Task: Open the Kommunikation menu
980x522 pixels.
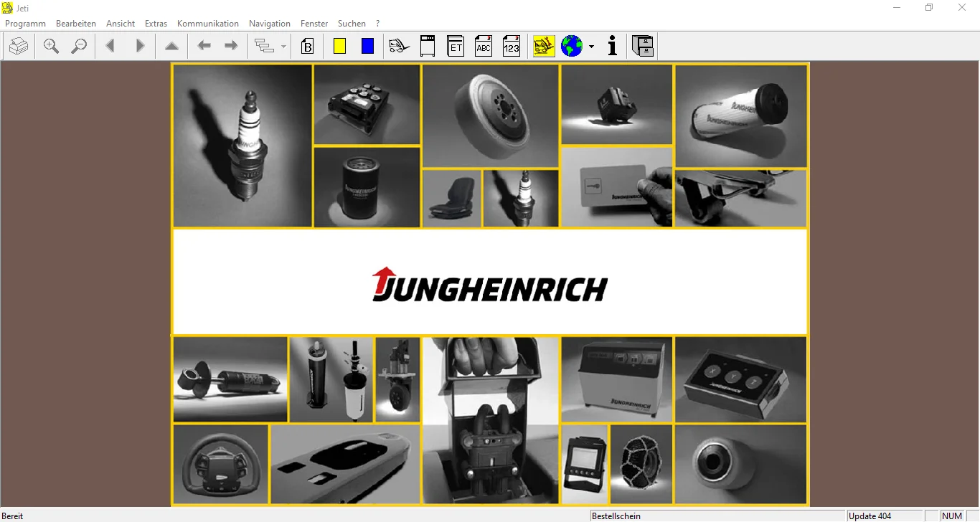Action: [208, 23]
